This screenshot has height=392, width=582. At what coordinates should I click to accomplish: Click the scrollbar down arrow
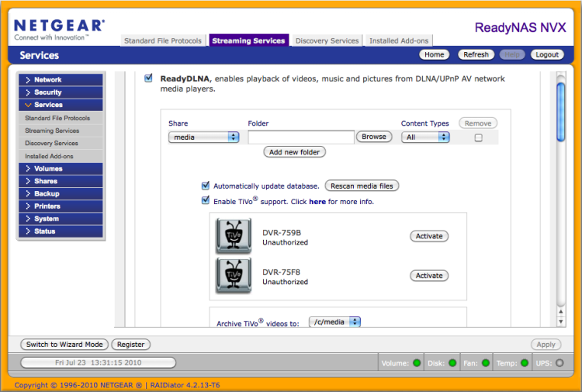coord(561,321)
